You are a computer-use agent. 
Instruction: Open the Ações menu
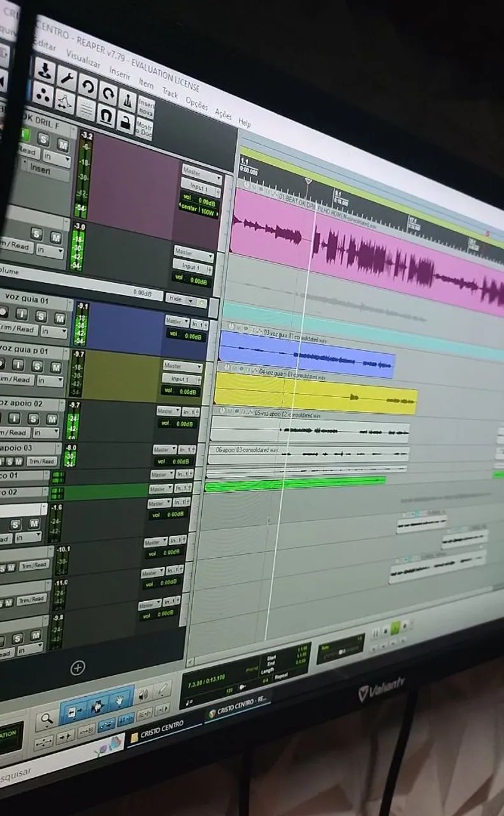tap(223, 113)
